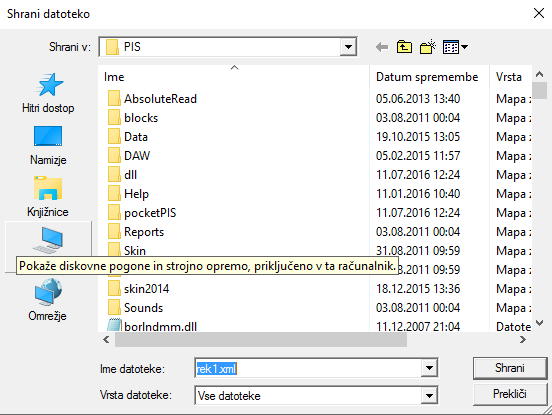
Task: Open Knjižnice libraries location
Action: [48, 197]
